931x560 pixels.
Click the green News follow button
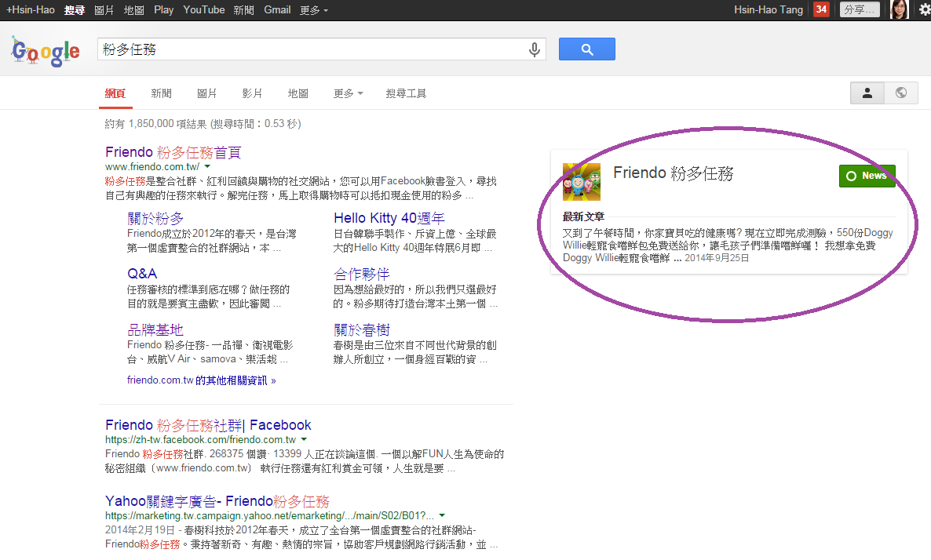(867, 176)
